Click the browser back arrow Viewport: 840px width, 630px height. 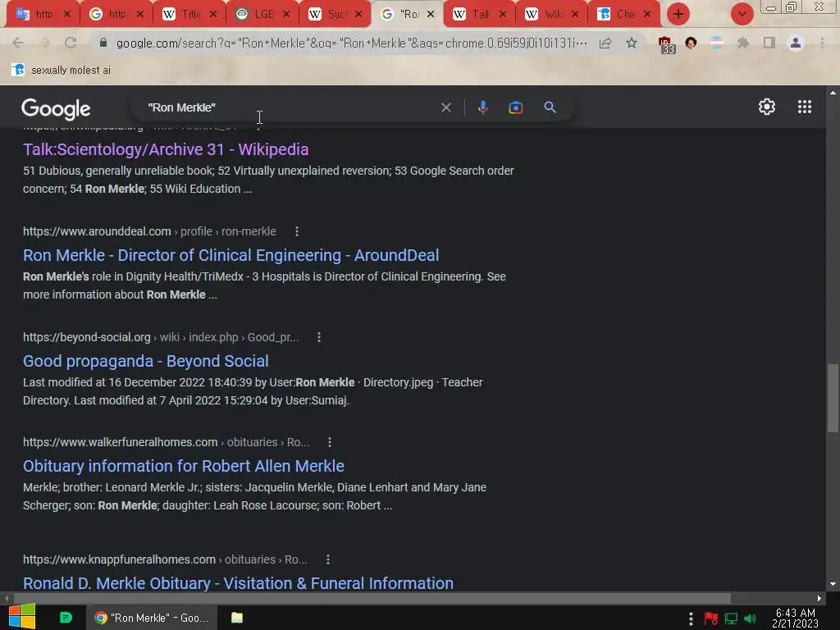(18, 43)
